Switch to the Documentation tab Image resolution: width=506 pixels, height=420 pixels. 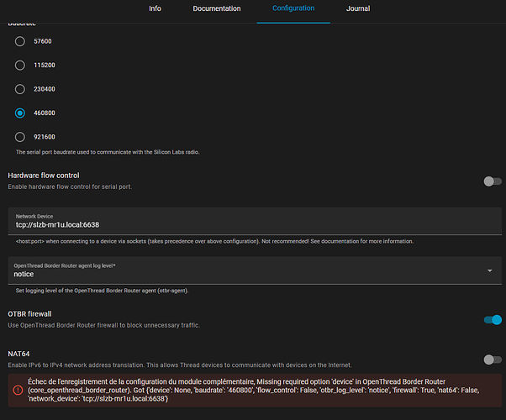click(217, 8)
